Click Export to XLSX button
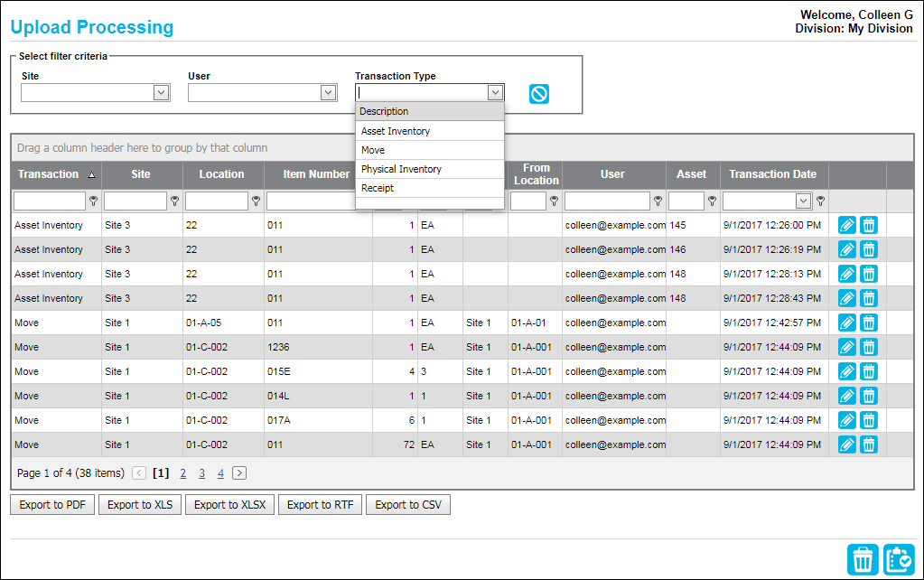 tap(229, 504)
